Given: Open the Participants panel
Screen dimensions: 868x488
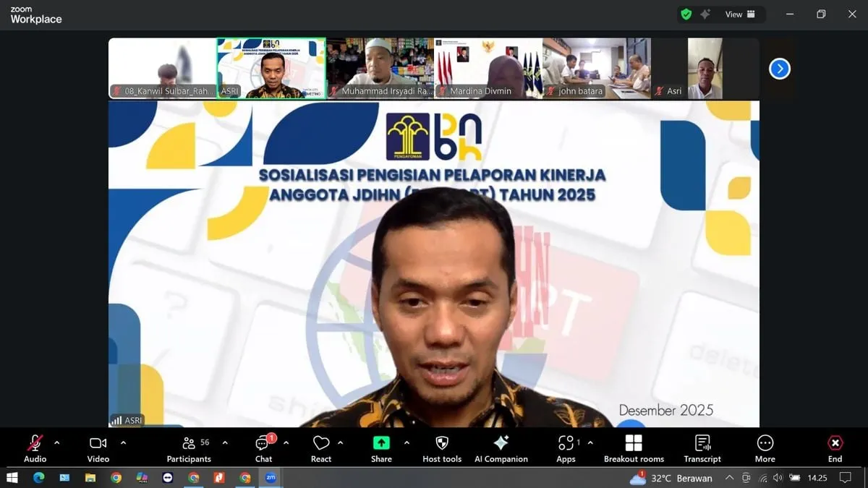Looking at the screenshot, I should 189,448.
